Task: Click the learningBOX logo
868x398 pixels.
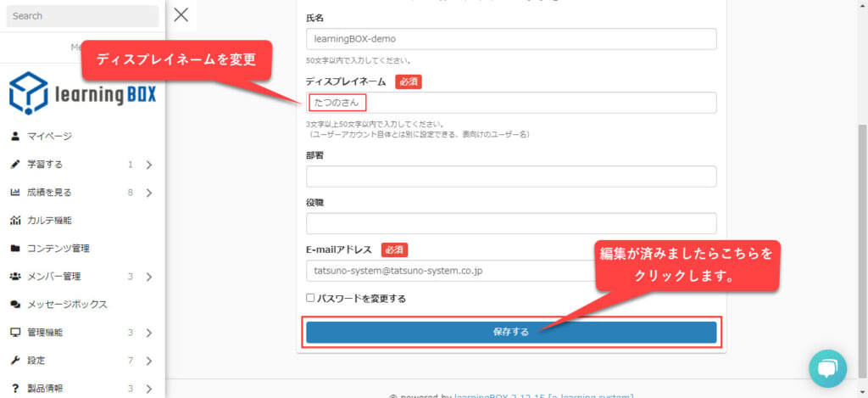Action: tap(82, 92)
